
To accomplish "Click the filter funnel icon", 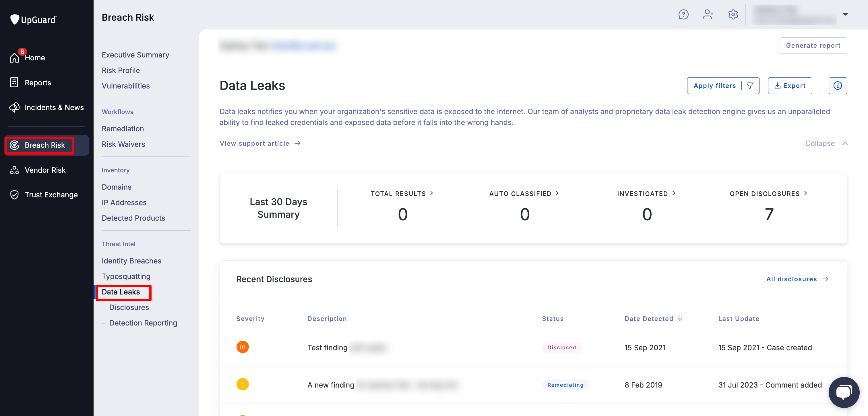I will pos(750,86).
